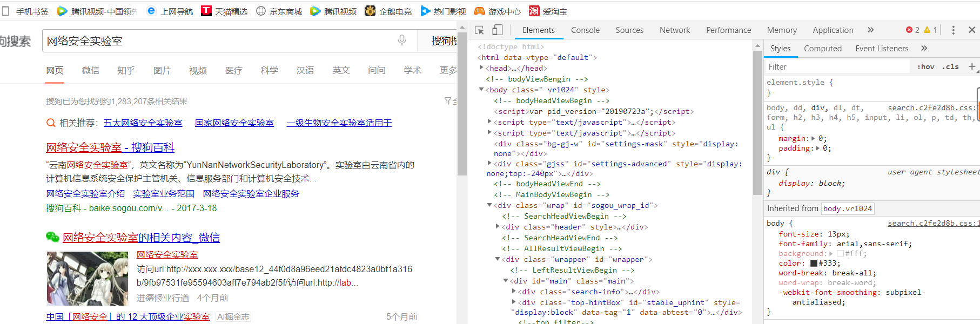Select the Event Listeners tab

[882, 49]
